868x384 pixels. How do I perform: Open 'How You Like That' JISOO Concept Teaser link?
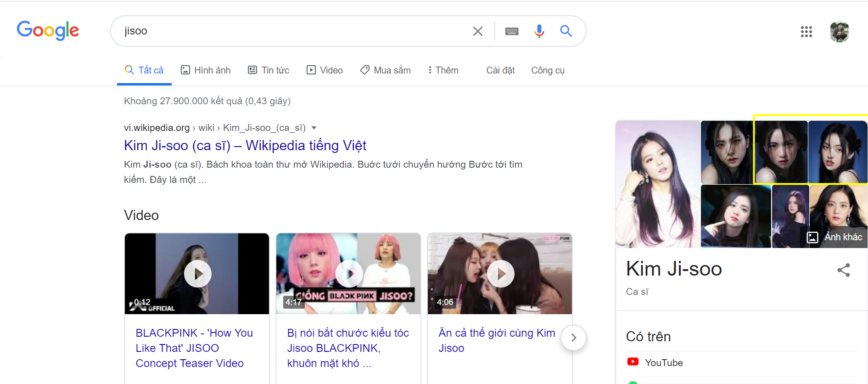pos(194,348)
